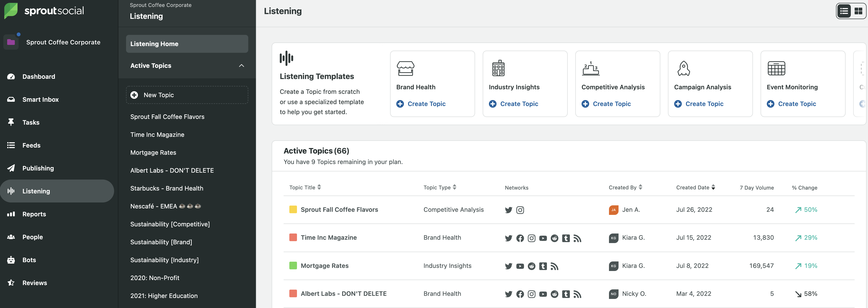This screenshot has width=868, height=308.
Task: Open Starbucks - Brand Health sidebar topic
Action: coord(167,188)
